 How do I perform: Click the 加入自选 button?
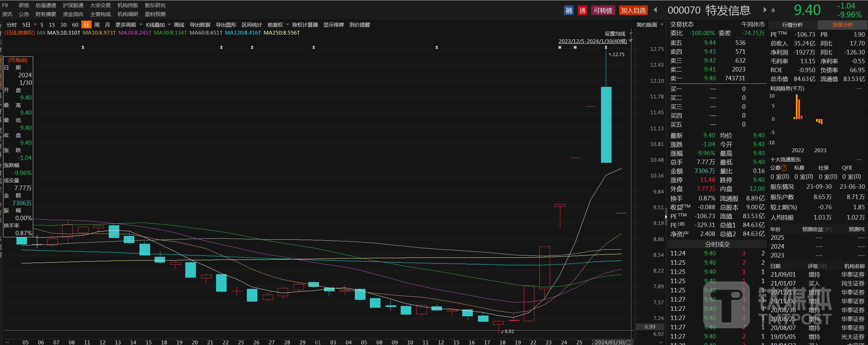tap(633, 11)
